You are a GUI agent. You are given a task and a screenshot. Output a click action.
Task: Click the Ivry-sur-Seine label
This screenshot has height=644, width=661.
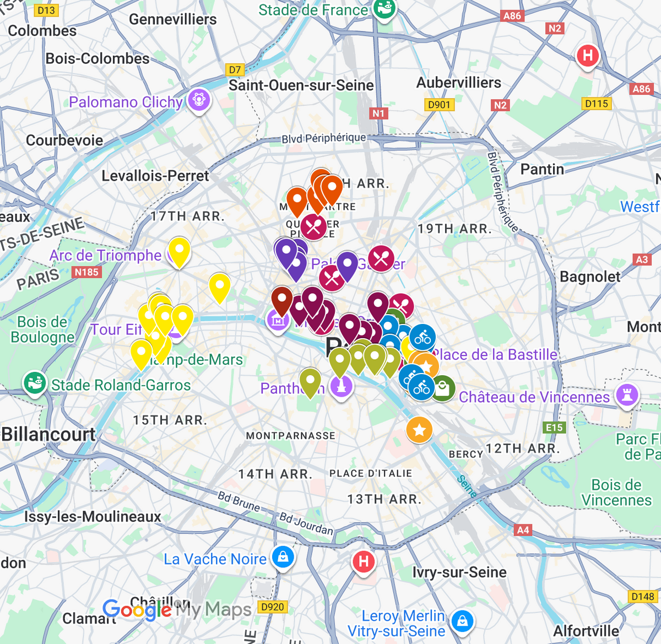click(x=459, y=572)
